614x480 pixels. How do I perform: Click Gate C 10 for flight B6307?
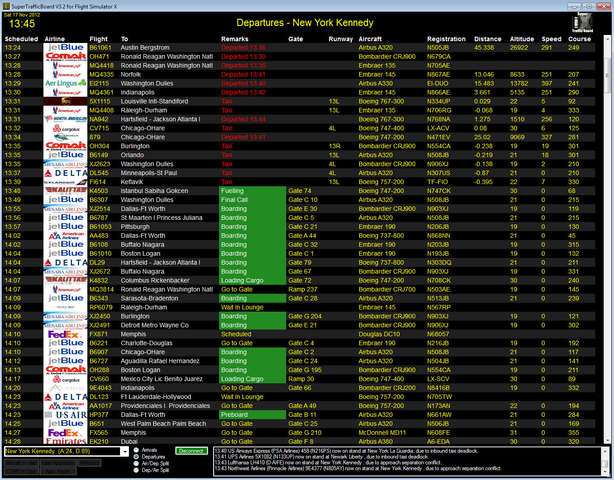click(x=303, y=200)
